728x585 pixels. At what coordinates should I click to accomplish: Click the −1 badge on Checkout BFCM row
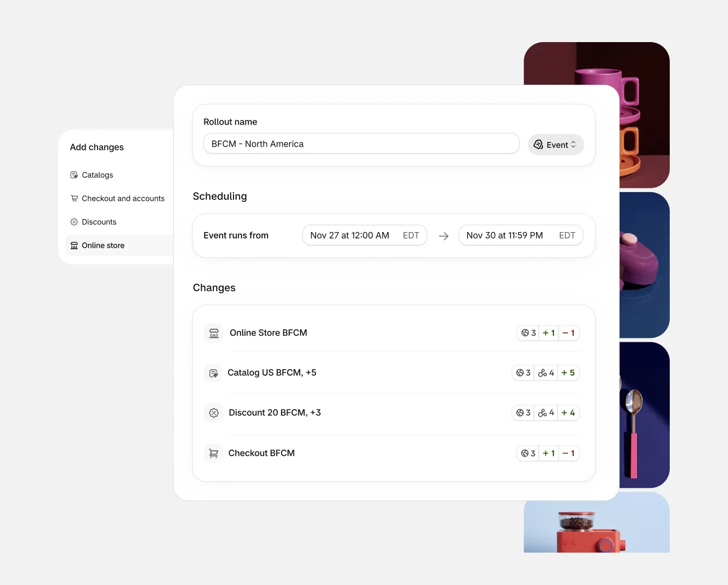point(569,453)
